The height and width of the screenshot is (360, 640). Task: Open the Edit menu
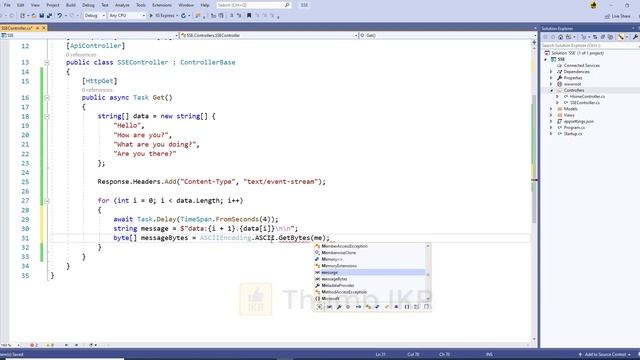click(x=20, y=5)
